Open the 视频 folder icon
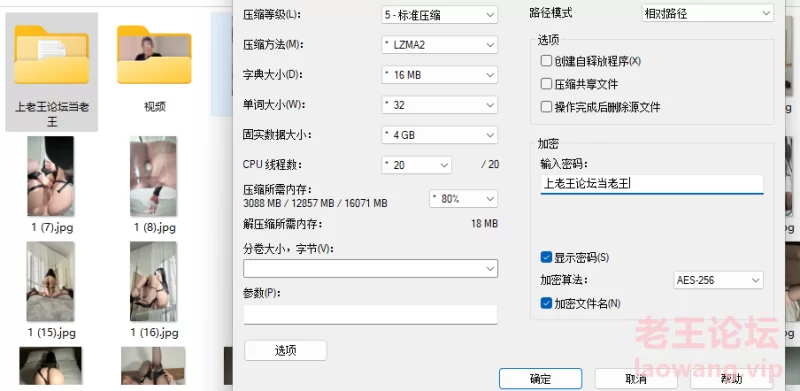 tap(154, 55)
